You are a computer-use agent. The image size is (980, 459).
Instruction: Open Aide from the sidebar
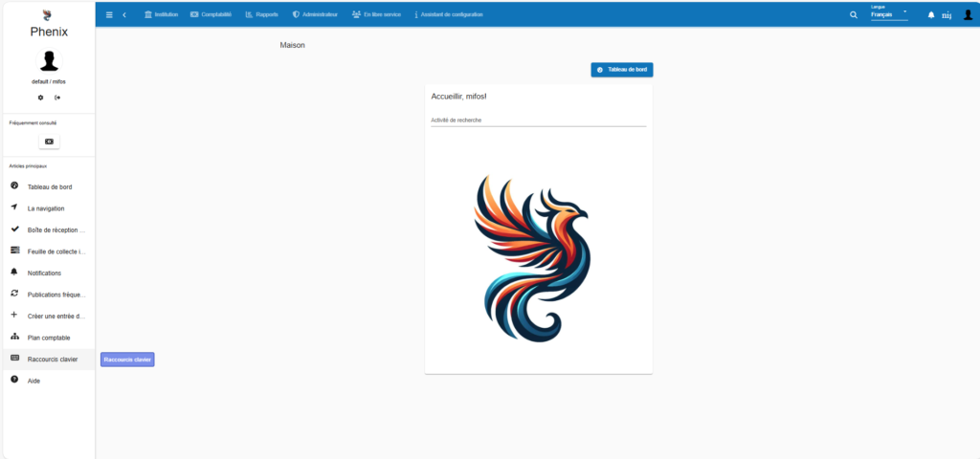33,381
